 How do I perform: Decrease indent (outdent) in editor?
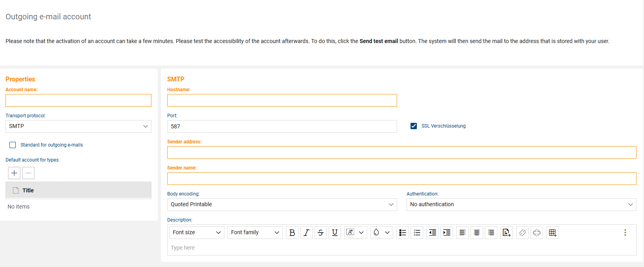pos(433,233)
